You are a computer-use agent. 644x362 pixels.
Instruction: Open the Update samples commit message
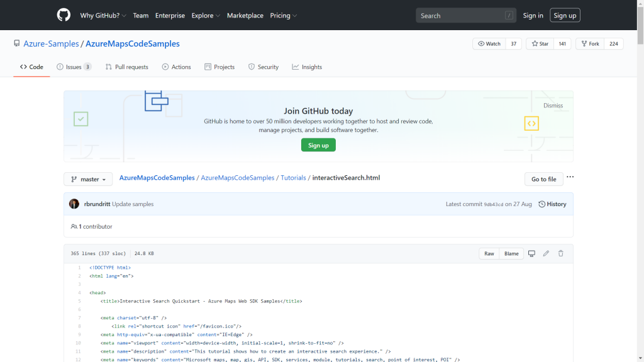pyautogui.click(x=133, y=204)
